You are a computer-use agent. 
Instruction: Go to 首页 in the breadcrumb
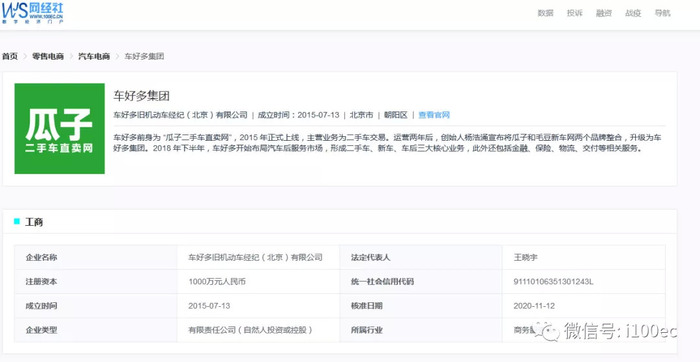(10, 56)
